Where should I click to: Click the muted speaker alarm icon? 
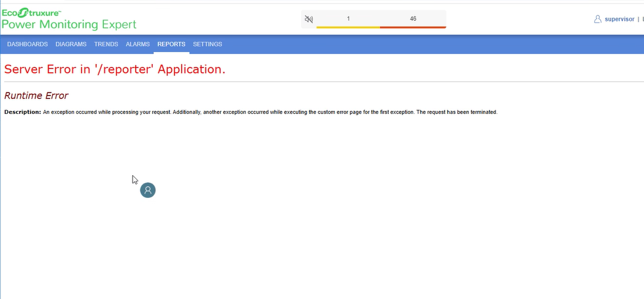[x=309, y=19]
